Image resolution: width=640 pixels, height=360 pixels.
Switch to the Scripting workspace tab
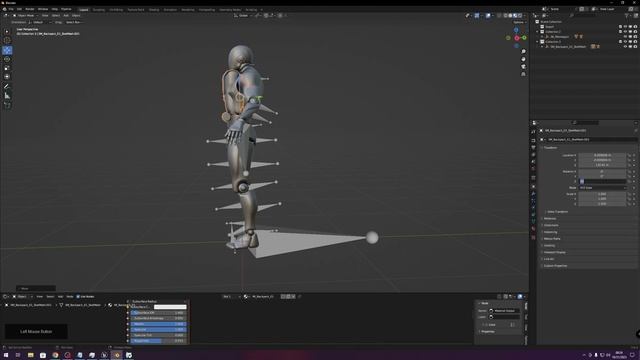tap(251, 9)
